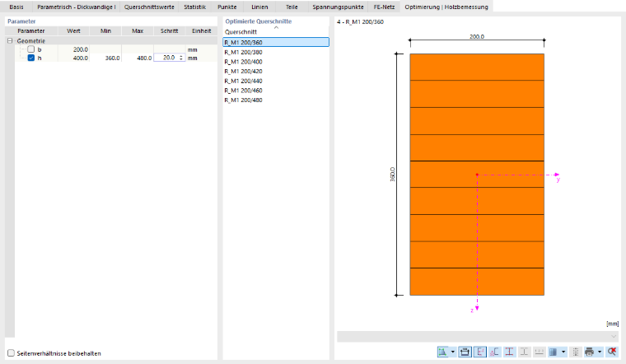Click the orange cross-section rectangle preview
The width and height of the screenshot is (626, 364).
click(477, 175)
